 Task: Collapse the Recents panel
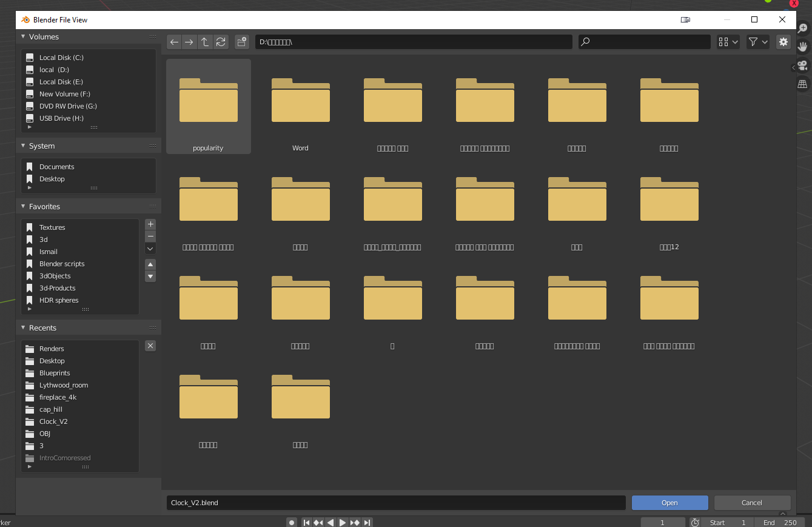[x=23, y=327]
